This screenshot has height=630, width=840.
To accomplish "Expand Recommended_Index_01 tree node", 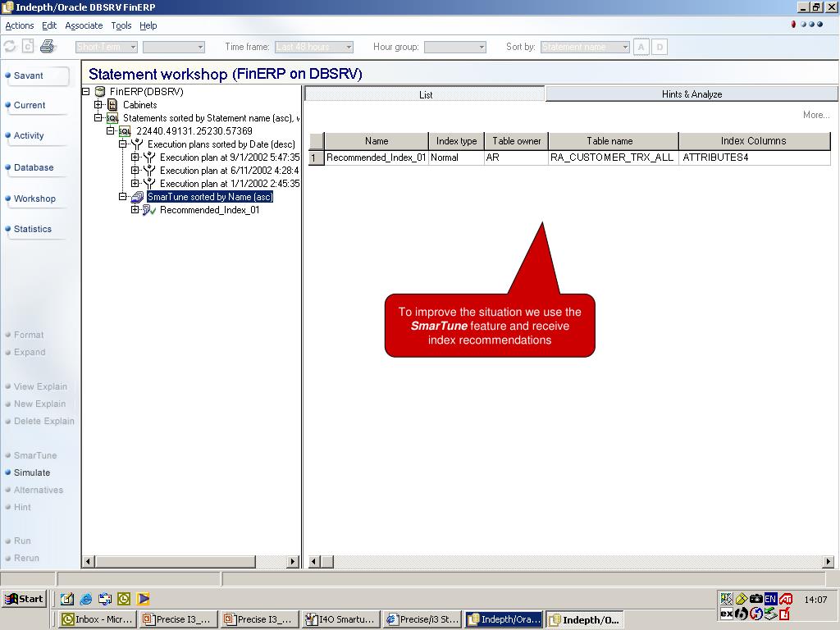I will tap(135, 210).
